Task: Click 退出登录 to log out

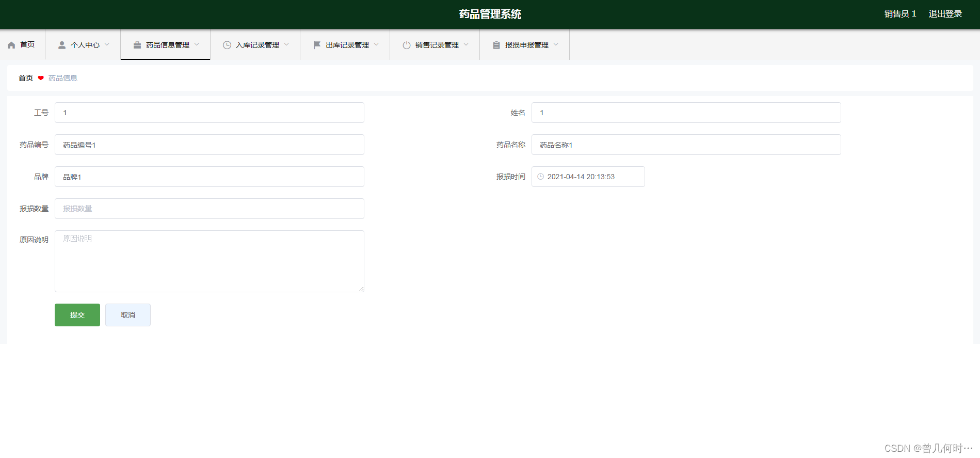Action: (945, 14)
